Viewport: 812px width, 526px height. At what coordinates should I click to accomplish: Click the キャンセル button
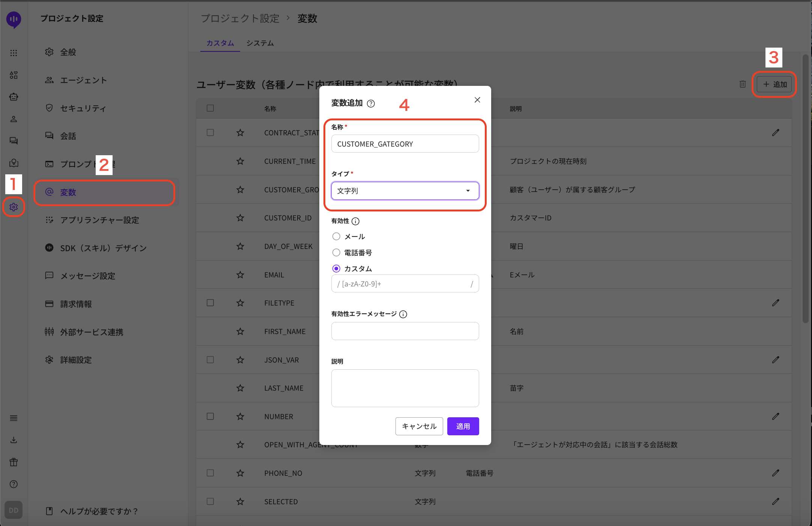tap(419, 426)
